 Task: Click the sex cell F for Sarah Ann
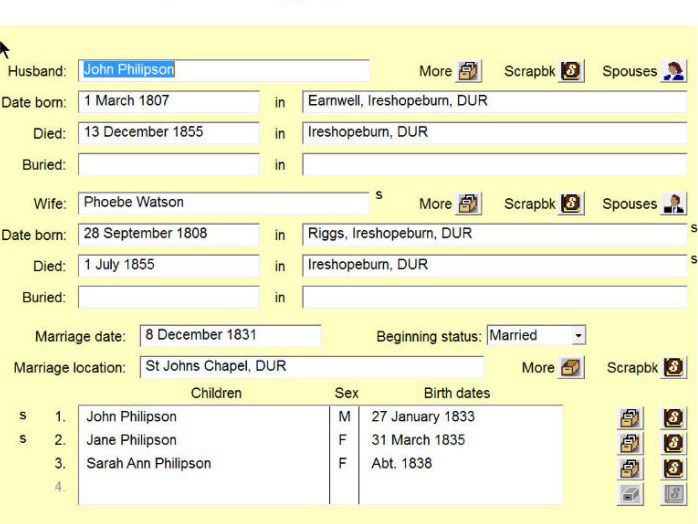[344, 463]
